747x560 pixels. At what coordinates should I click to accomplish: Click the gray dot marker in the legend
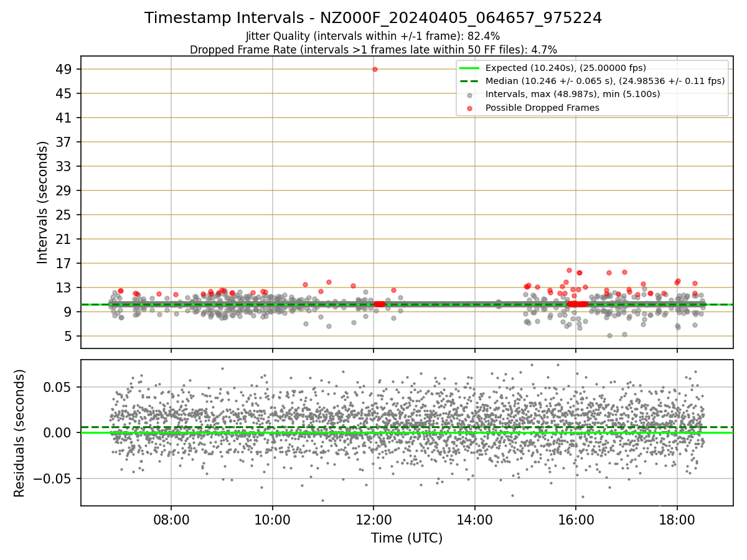(469, 95)
